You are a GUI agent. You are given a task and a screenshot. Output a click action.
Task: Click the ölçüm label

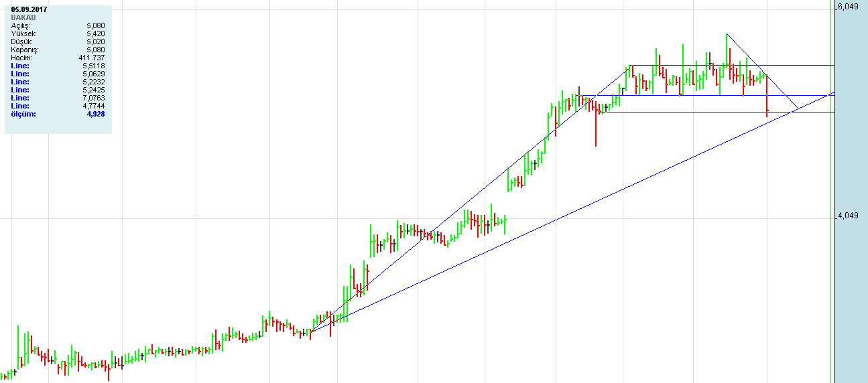pyautogui.click(x=23, y=114)
